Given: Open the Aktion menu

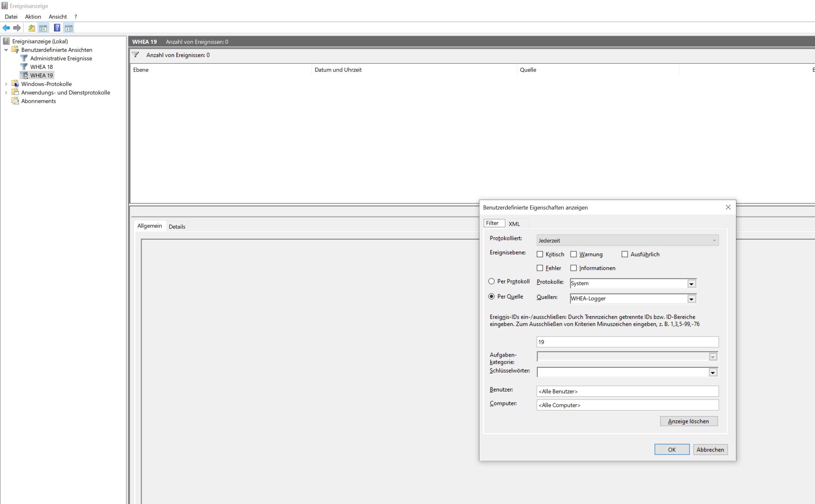Looking at the screenshot, I should (x=33, y=17).
